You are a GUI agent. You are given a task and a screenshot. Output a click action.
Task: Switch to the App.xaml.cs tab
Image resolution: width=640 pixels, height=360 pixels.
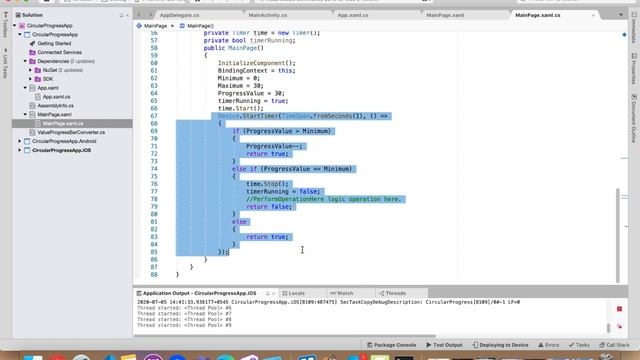click(353, 15)
